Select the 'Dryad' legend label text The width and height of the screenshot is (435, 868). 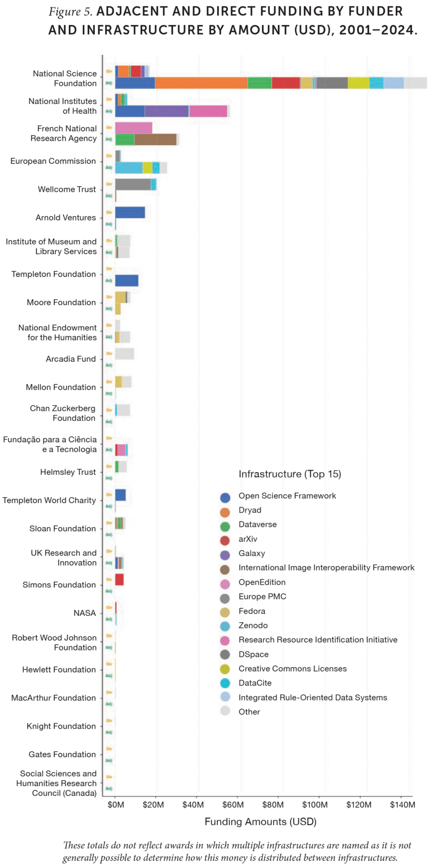[x=250, y=510]
